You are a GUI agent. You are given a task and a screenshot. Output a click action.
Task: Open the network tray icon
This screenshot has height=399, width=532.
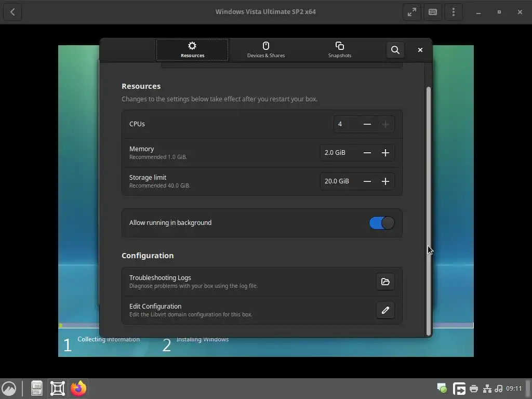(x=487, y=389)
